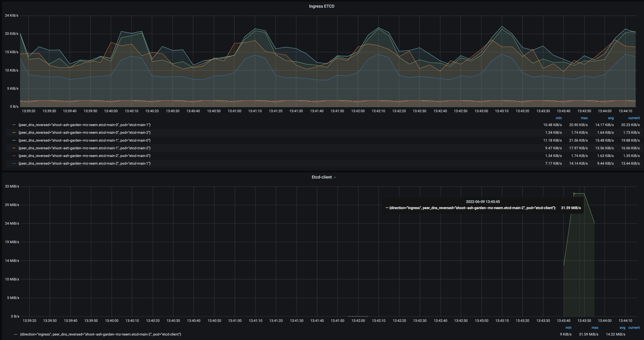Toggle series etcd-main-2 to pod etcd-main-1 label
This screenshot has height=340, width=644.
tap(85, 164)
